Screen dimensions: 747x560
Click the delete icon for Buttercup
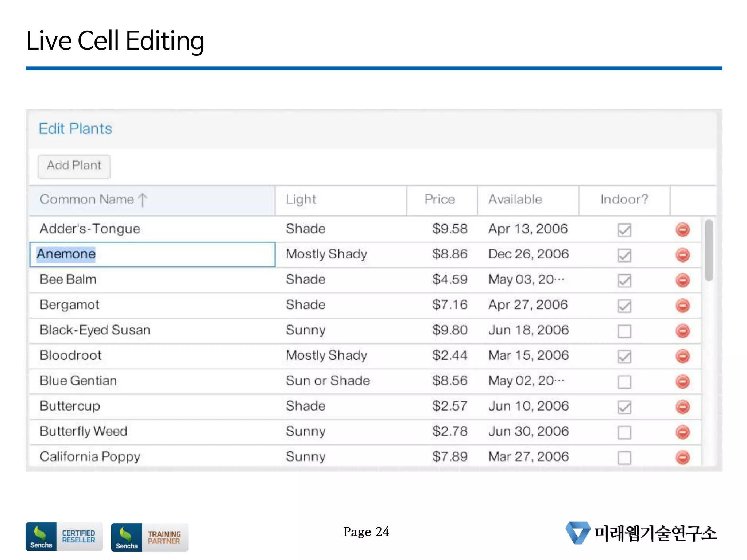[x=682, y=407]
